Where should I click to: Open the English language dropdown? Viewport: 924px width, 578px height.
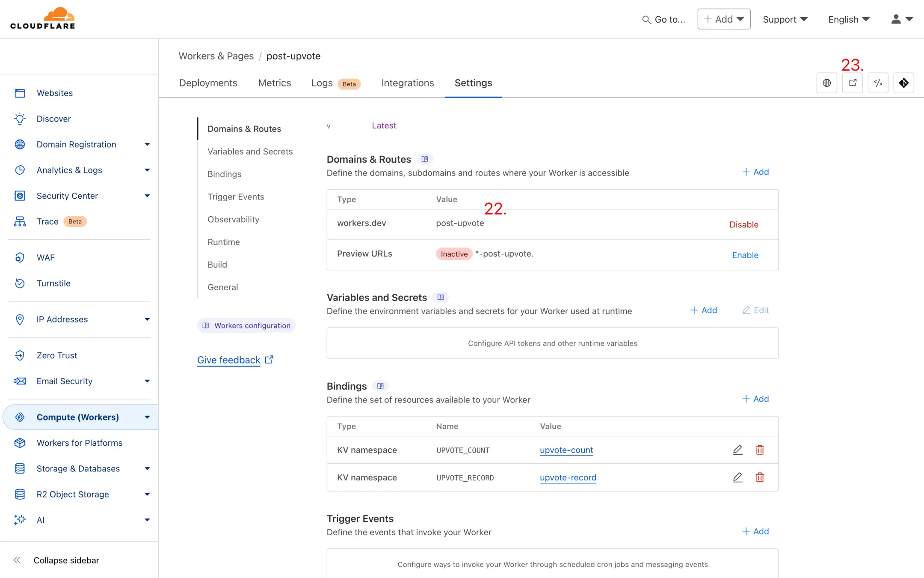point(849,19)
